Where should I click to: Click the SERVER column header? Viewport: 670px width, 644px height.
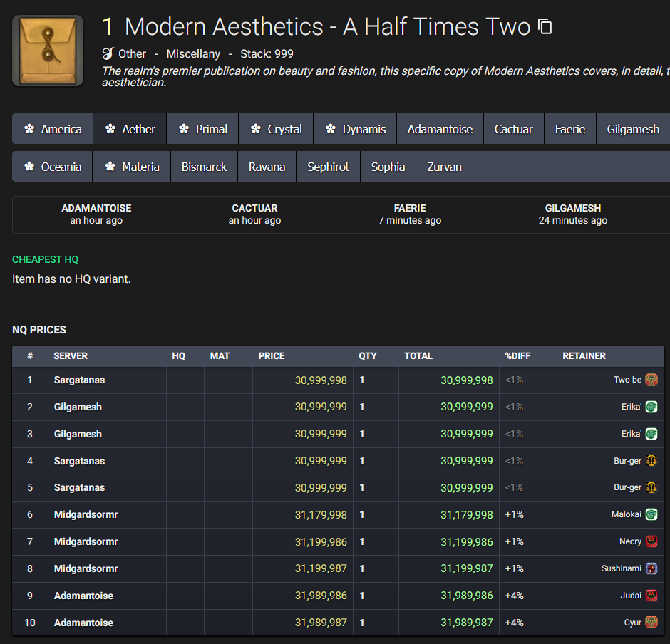point(71,355)
